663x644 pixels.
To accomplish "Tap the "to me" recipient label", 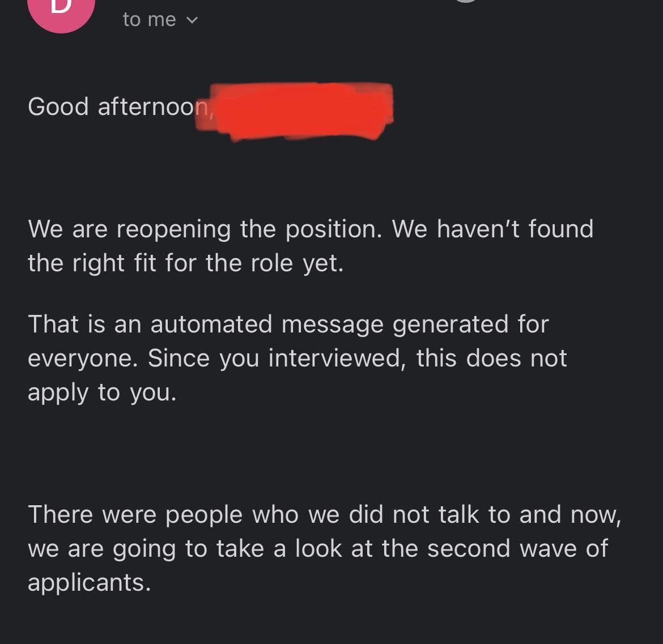I will pyautogui.click(x=149, y=20).
